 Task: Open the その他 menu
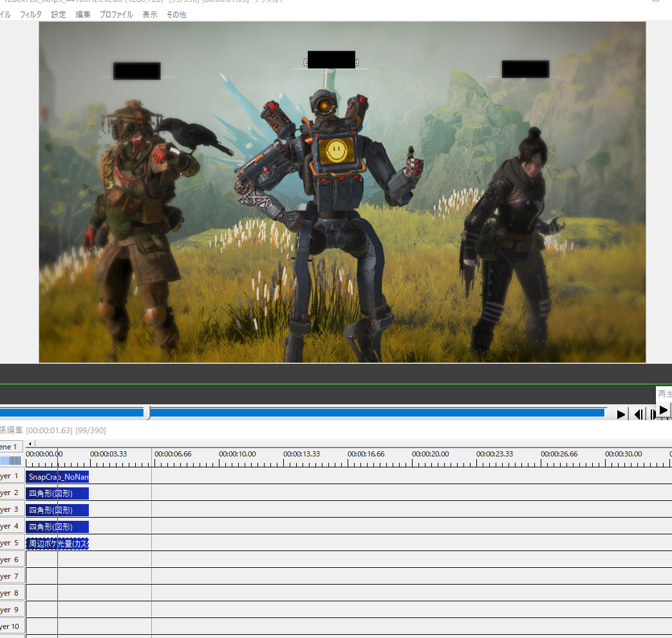click(x=176, y=15)
